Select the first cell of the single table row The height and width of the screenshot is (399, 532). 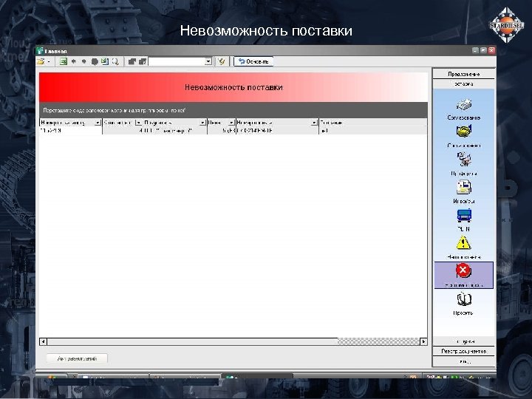[x=71, y=130]
